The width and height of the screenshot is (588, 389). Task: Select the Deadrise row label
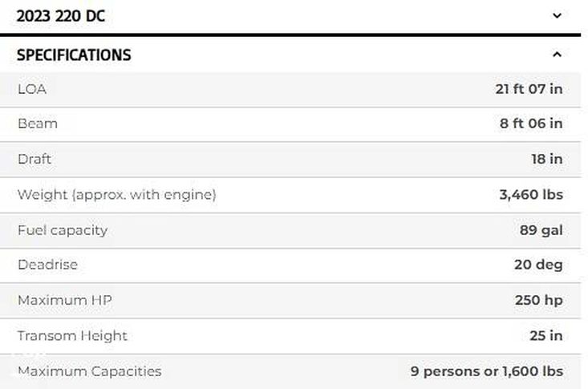click(x=48, y=265)
